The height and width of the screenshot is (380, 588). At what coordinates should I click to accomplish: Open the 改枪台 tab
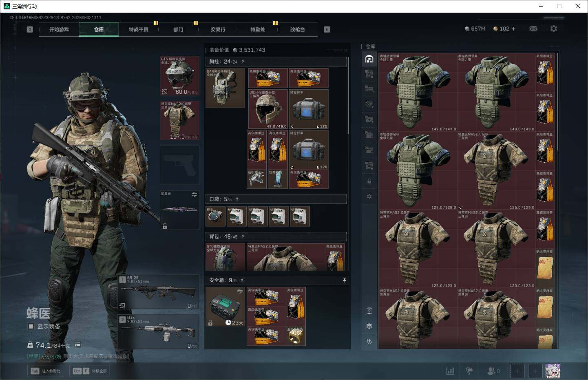click(x=298, y=29)
